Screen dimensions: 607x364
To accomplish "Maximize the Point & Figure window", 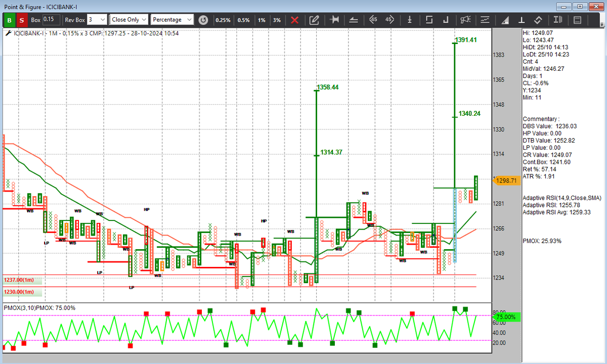I will tap(579, 7).
